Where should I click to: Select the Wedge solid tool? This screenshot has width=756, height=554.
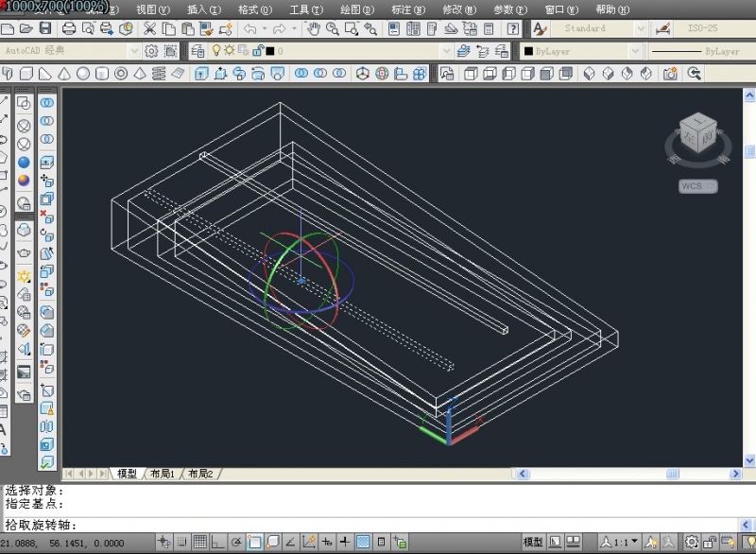45,74
